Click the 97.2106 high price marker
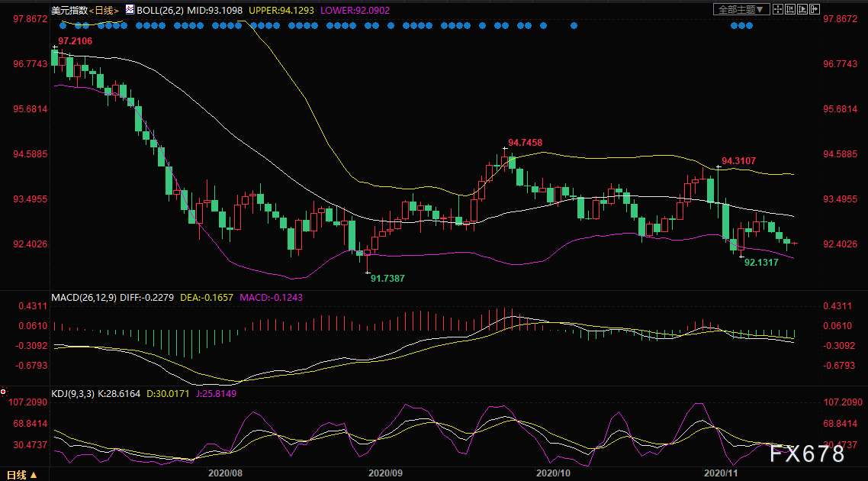The height and width of the screenshot is (481, 868). click(x=75, y=40)
